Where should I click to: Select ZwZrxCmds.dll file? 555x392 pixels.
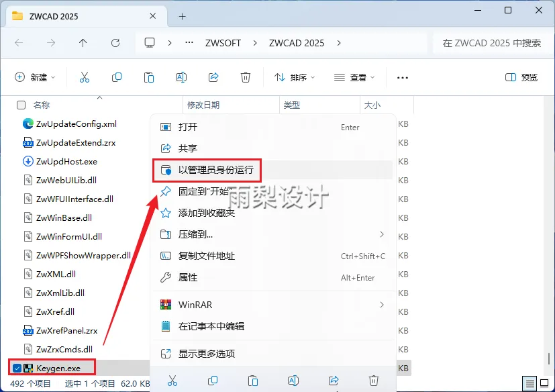tap(64, 349)
